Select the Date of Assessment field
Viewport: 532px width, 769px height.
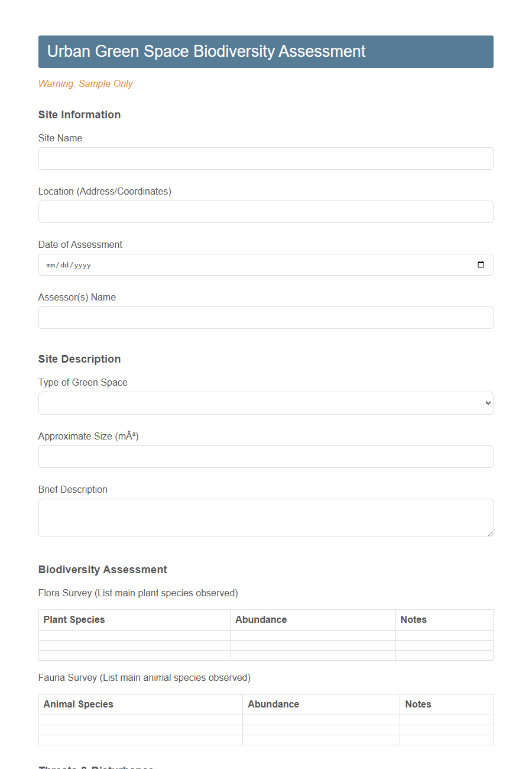(236, 264)
